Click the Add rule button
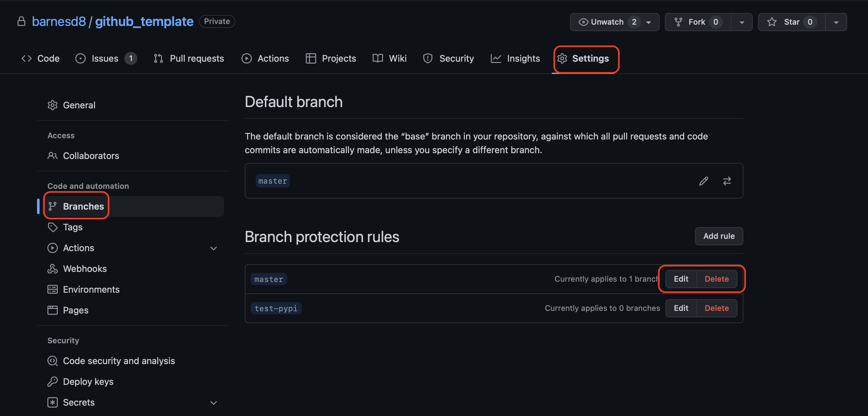 coord(719,236)
